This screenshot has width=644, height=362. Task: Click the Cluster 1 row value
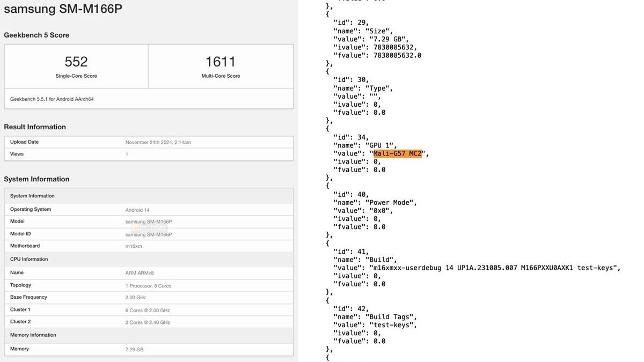pos(148,311)
